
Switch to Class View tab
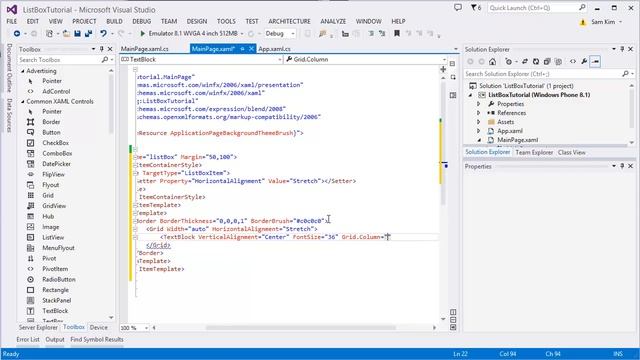[571, 152]
